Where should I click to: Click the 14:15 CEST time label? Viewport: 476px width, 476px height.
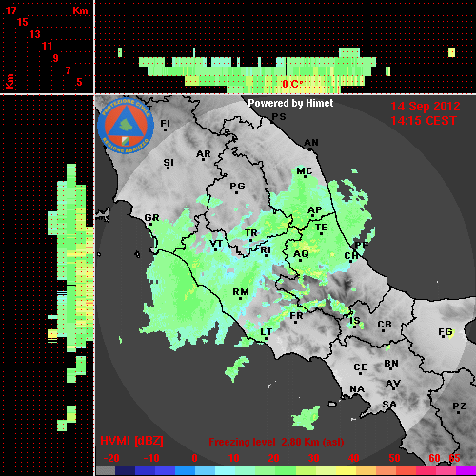point(424,121)
